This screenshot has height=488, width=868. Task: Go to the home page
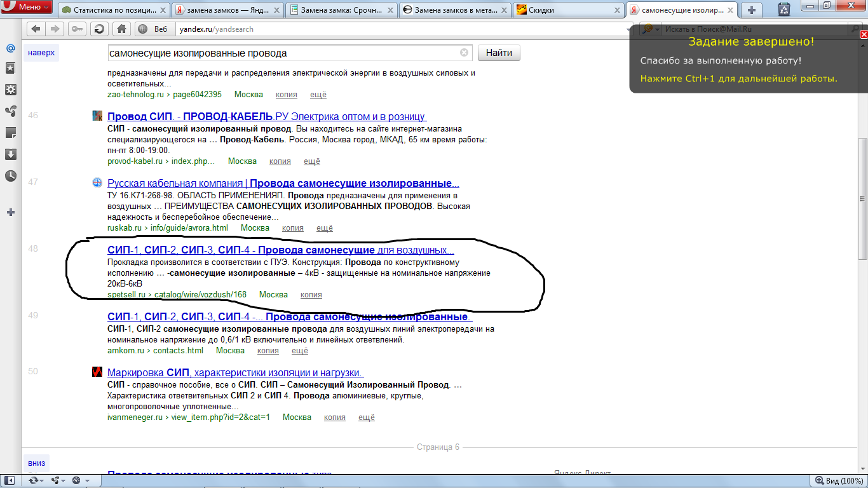(x=121, y=29)
